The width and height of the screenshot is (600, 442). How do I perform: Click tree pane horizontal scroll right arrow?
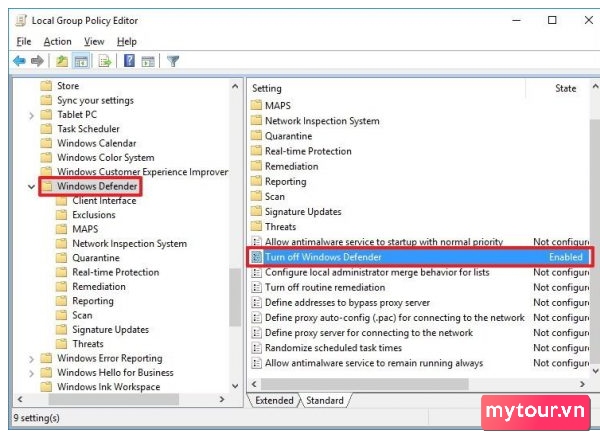(x=222, y=400)
